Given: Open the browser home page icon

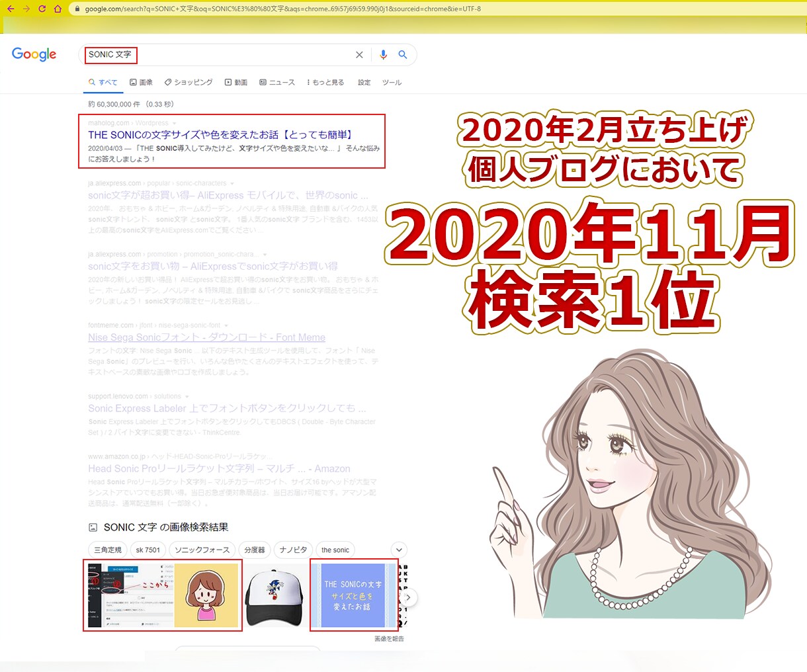Looking at the screenshot, I should [x=58, y=9].
